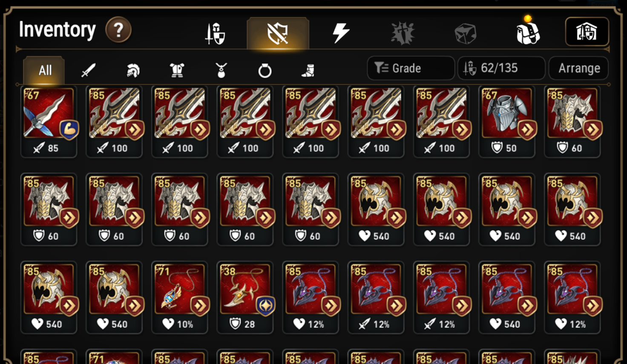This screenshot has height=364, width=627.
Task: Click the 62/135 inventory capacity button
Action: click(501, 68)
